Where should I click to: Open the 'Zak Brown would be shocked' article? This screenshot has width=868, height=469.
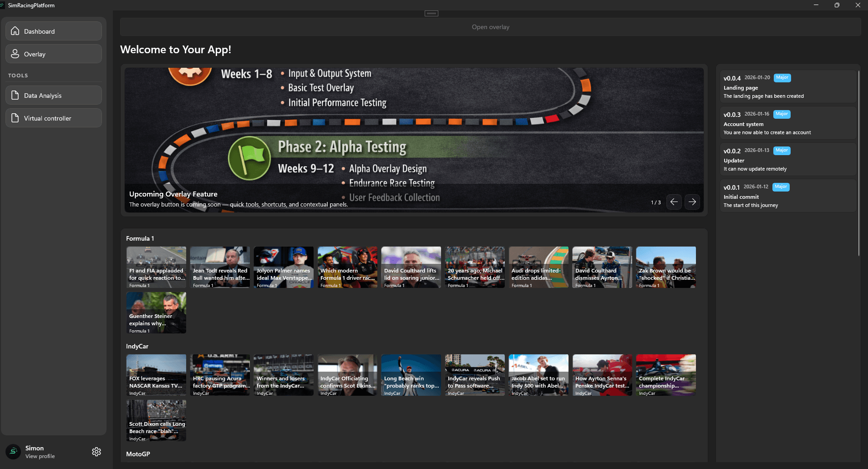click(666, 267)
